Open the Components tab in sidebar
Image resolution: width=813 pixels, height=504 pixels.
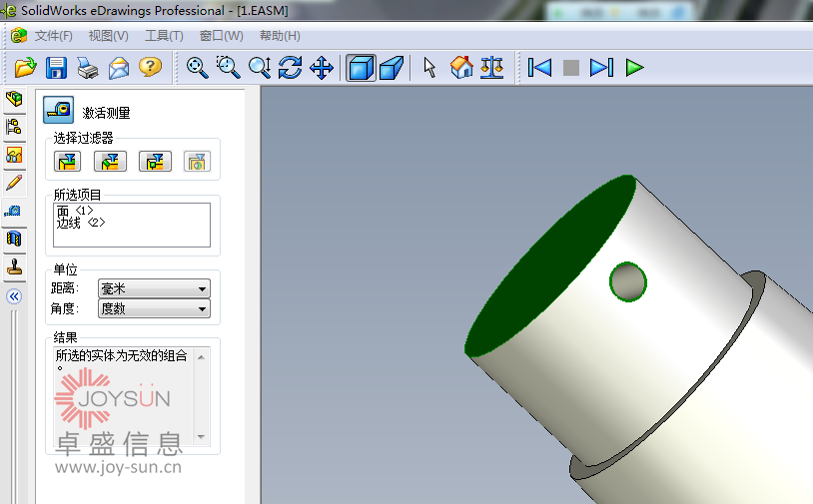(15, 99)
